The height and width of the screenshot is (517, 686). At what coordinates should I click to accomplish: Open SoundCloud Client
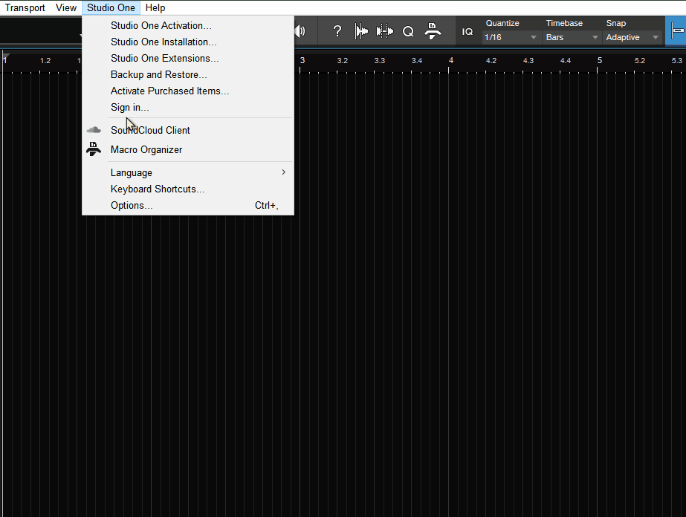[188, 130]
